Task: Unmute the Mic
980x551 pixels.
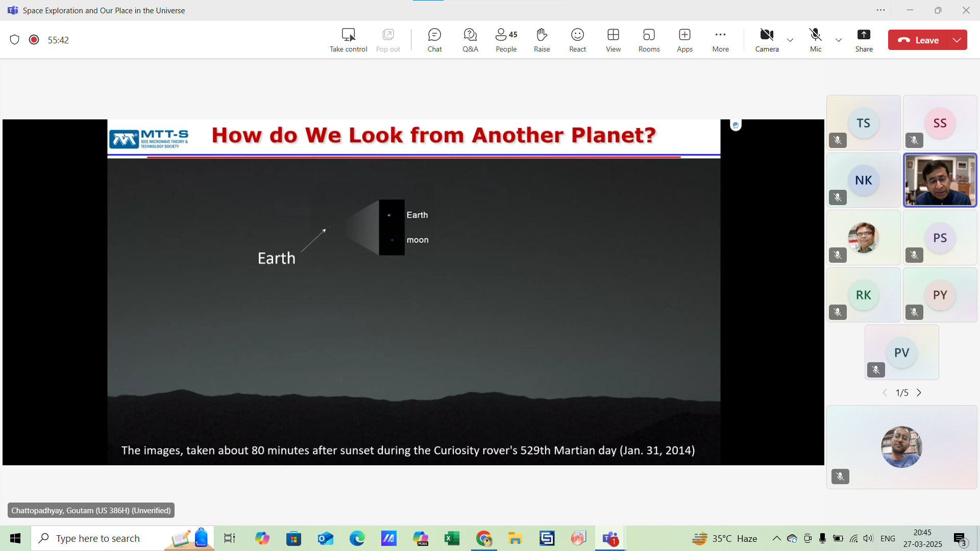Action: (816, 40)
